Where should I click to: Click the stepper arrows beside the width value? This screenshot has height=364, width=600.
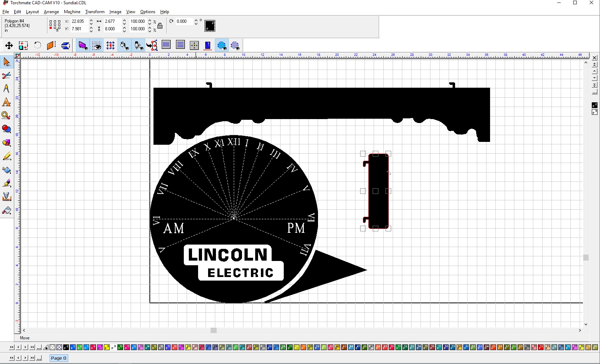pos(124,21)
